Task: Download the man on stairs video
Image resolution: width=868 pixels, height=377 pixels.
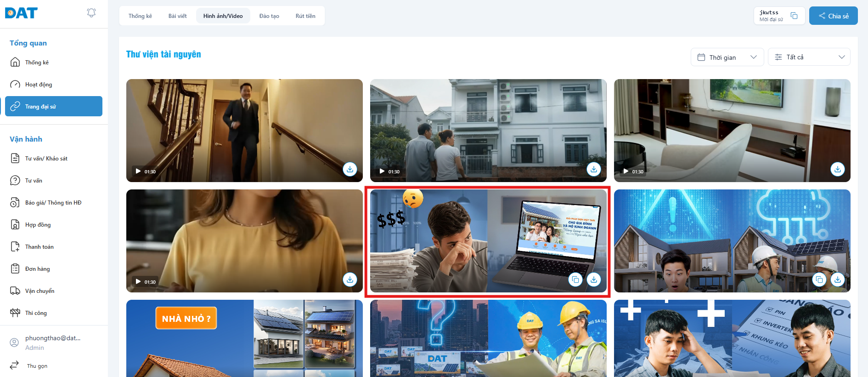Action: pos(350,169)
